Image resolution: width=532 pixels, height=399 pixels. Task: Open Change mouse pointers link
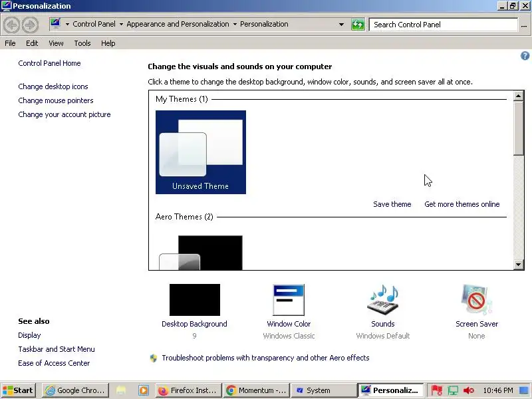pyautogui.click(x=56, y=100)
